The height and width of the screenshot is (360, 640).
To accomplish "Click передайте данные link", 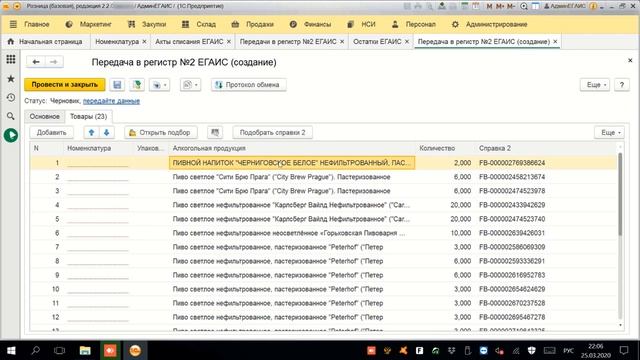I will click(111, 101).
